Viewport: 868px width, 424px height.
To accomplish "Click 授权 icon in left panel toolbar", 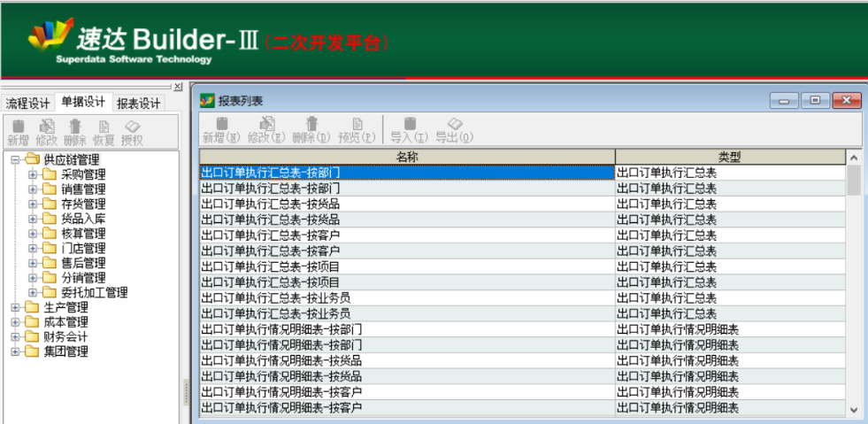I will coord(133,127).
